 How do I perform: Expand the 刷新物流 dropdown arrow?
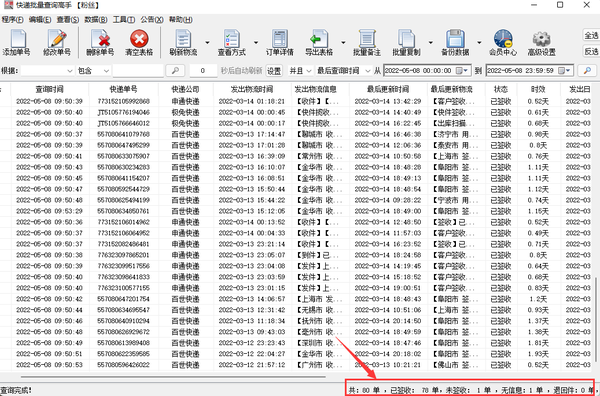[x=207, y=42]
